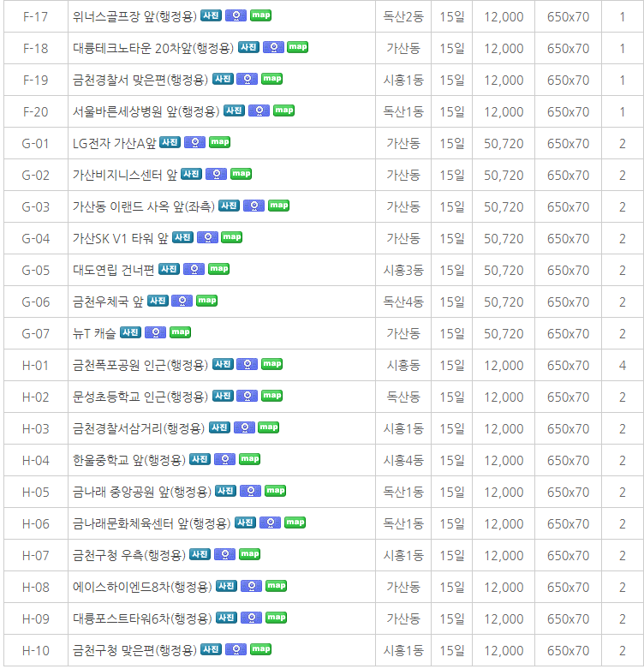
Task: Click the 시흥3동 district cell in row G-05
Action: 403,271
